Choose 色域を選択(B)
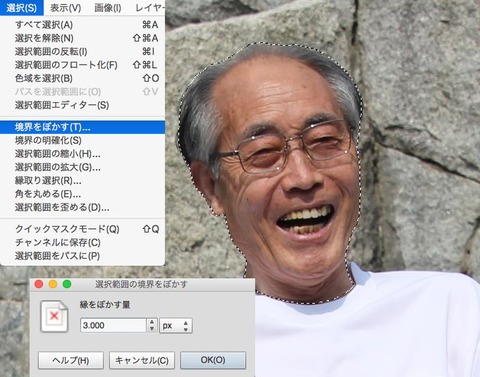480x377 pixels. tap(82, 78)
